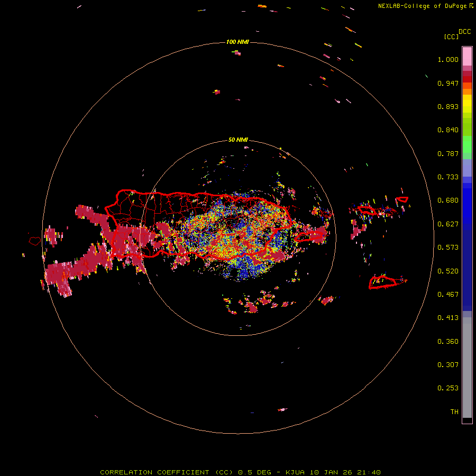Click the 50 NMI range ring label

[x=238, y=140]
